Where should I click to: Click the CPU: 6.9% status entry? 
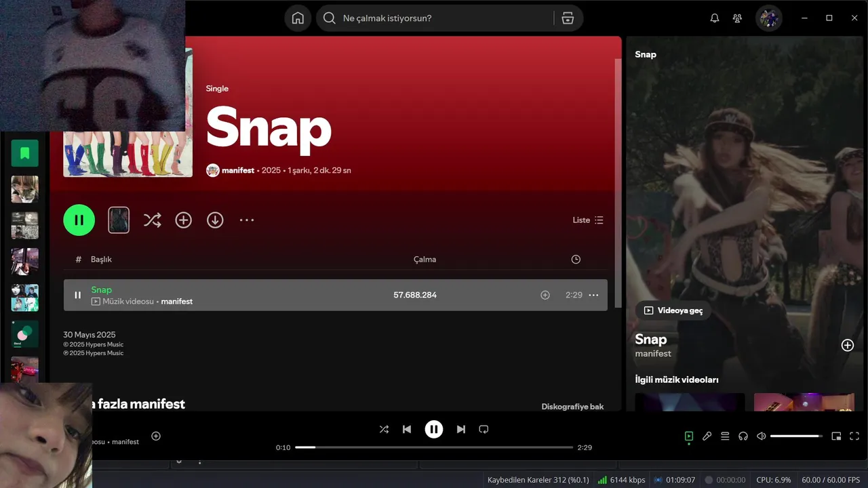click(x=774, y=480)
